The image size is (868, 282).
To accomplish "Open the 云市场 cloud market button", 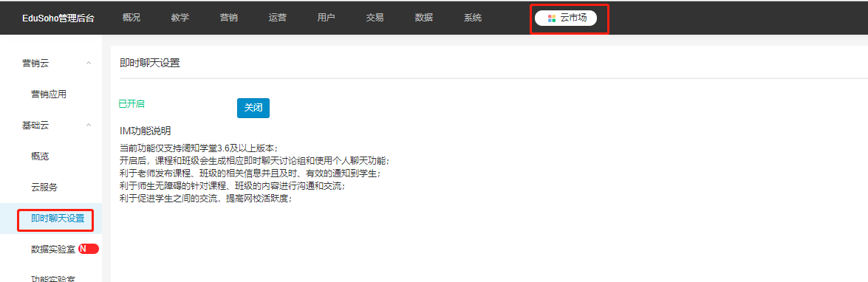I will coord(565,18).
